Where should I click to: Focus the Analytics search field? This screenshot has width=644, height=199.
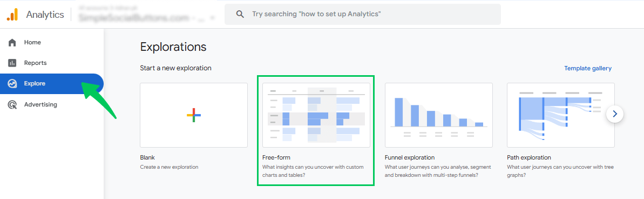pos(363,15)
